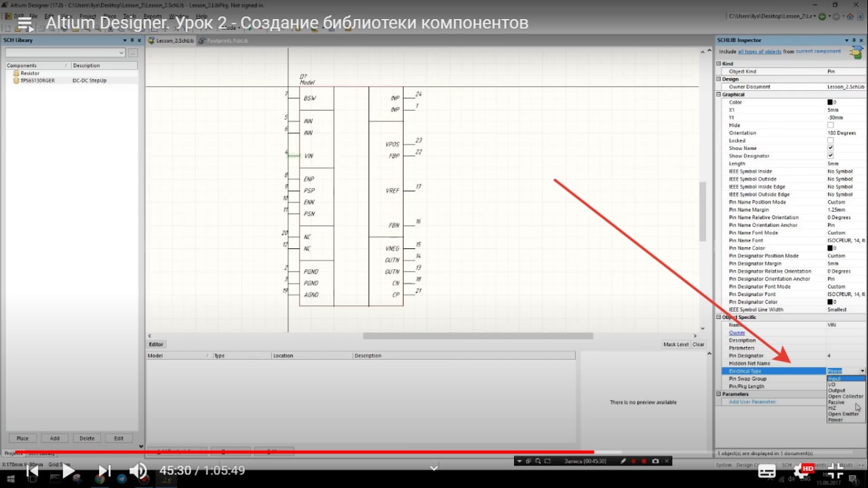Viewport: 868px width, 488px height.
Task: Collapse the Parameters section
Action: tap(719, 394)
